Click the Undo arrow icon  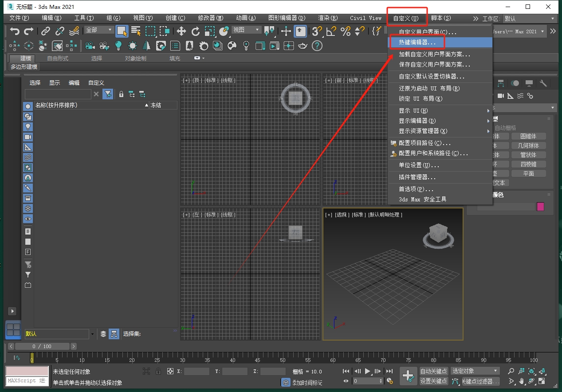pos(15,31)
